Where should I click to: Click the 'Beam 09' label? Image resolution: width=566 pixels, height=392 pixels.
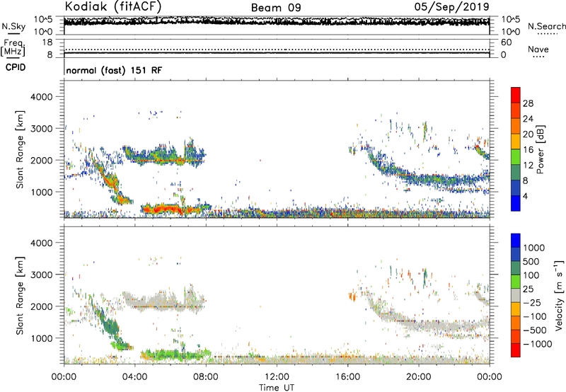[x=276, y=8]
